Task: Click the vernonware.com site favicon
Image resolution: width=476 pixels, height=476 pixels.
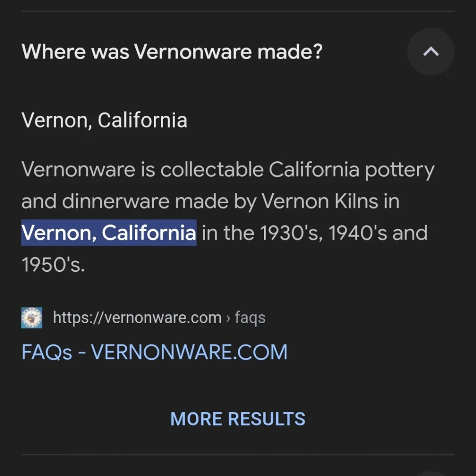Action: tap(32, 317)
